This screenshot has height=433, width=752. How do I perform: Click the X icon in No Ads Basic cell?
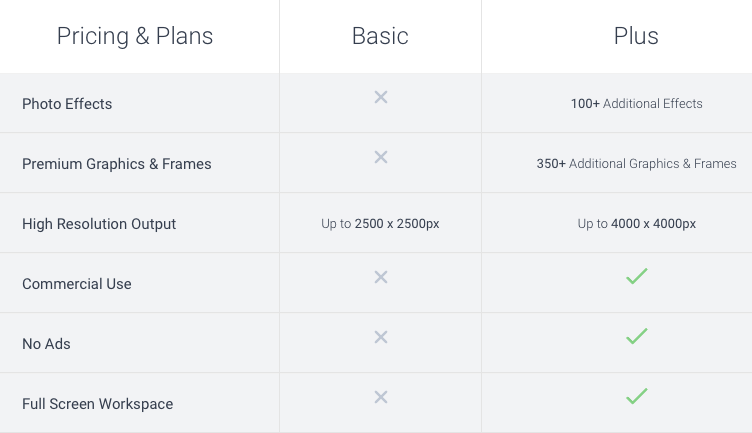pyautogui.click(x=381, y=337)
